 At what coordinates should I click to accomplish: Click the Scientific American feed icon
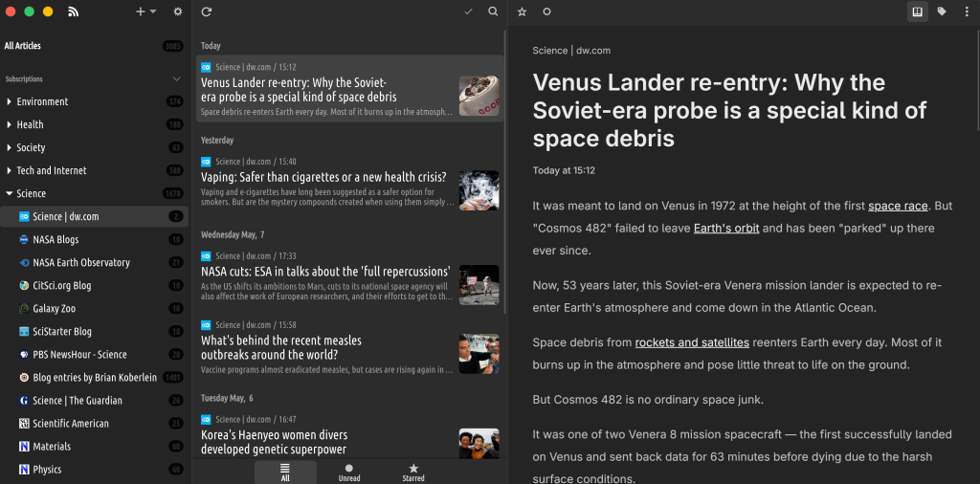click(24, 424)
